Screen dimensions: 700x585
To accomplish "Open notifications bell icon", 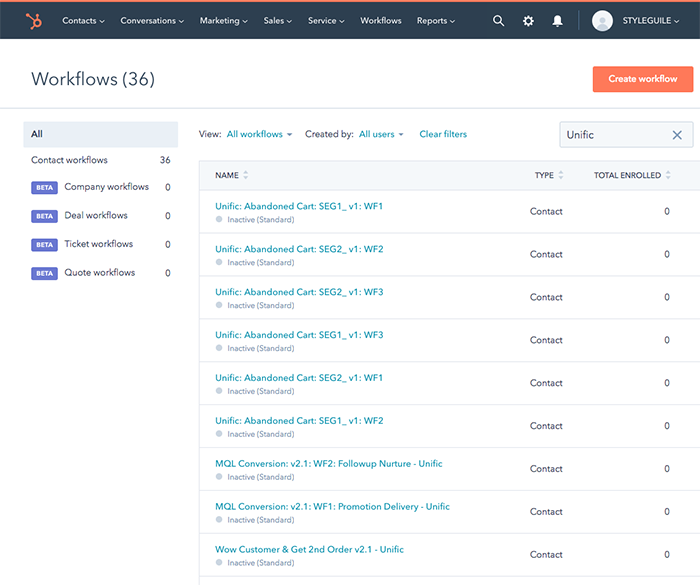I will click(x=557, y=21).
